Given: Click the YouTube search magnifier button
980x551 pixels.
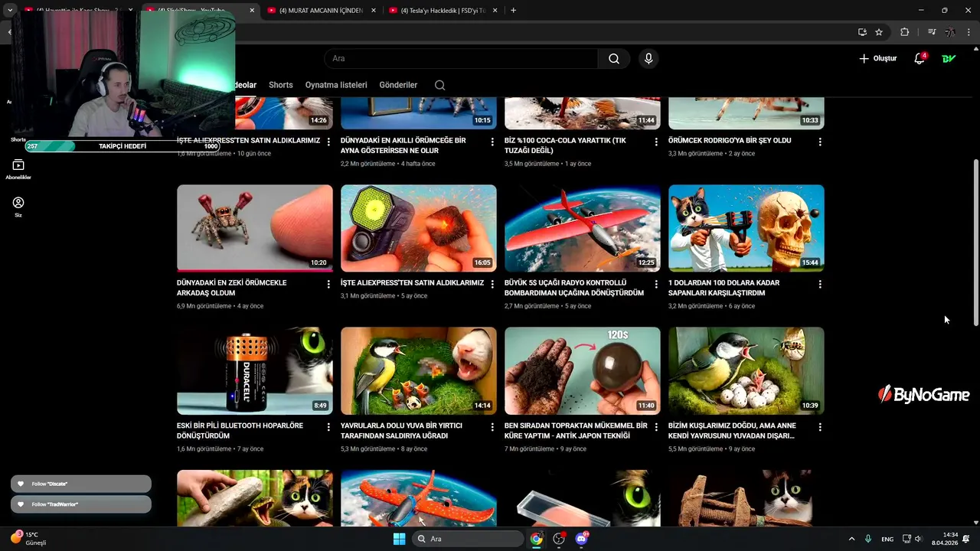Looking at the screenshot, I should pos(614,59).
